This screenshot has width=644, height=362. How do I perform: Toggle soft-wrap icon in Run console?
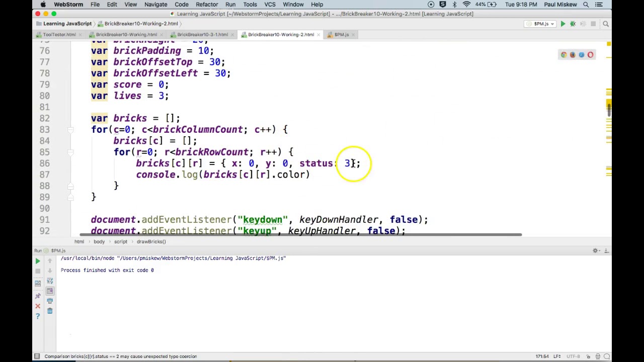coord(50,281)
